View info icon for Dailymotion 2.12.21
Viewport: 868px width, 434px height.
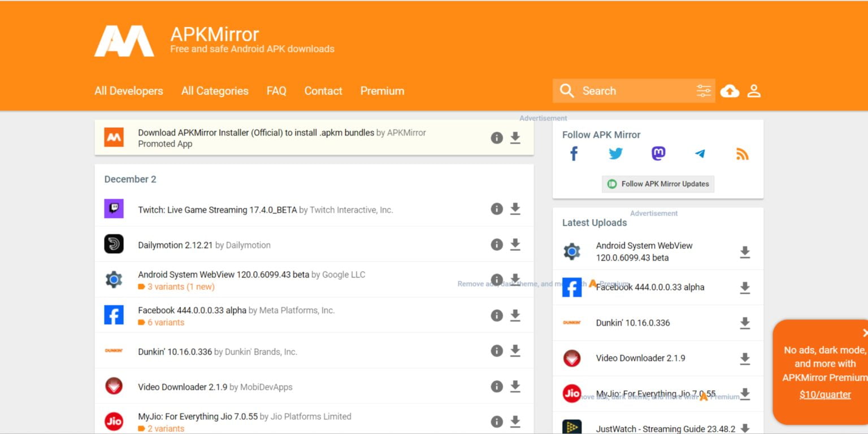(497, 244)
